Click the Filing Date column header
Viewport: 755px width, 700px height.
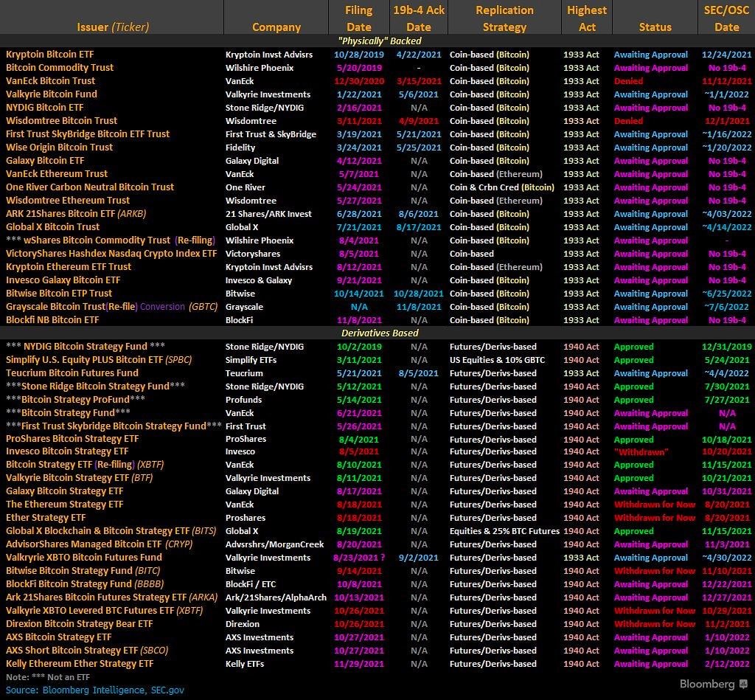pyautogui.click(x=359, y=18)
